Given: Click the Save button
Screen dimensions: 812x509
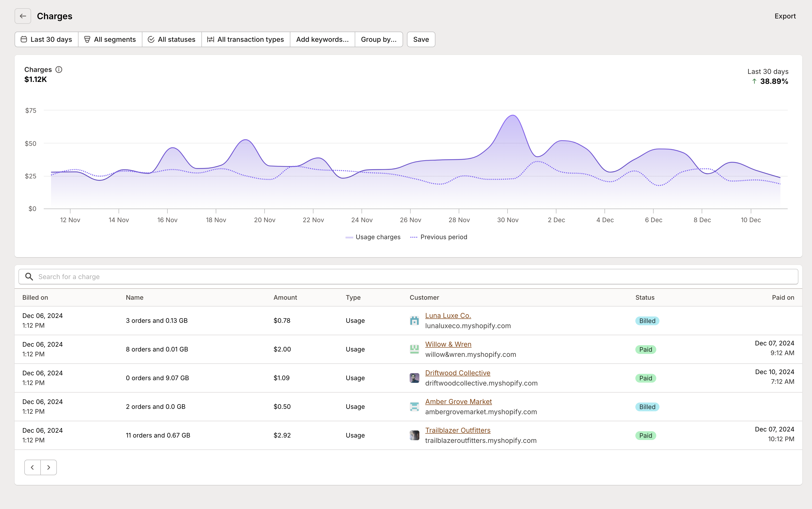Looking at the screenshot, I should 421,39.
